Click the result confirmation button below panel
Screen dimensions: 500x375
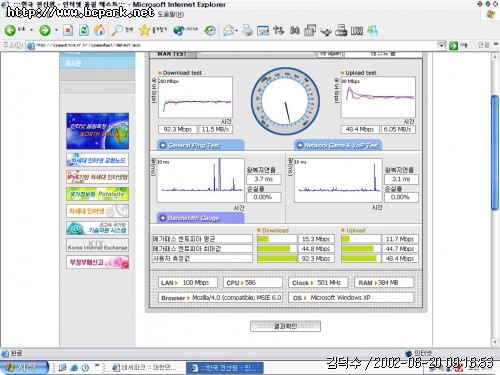pos(285,326)
